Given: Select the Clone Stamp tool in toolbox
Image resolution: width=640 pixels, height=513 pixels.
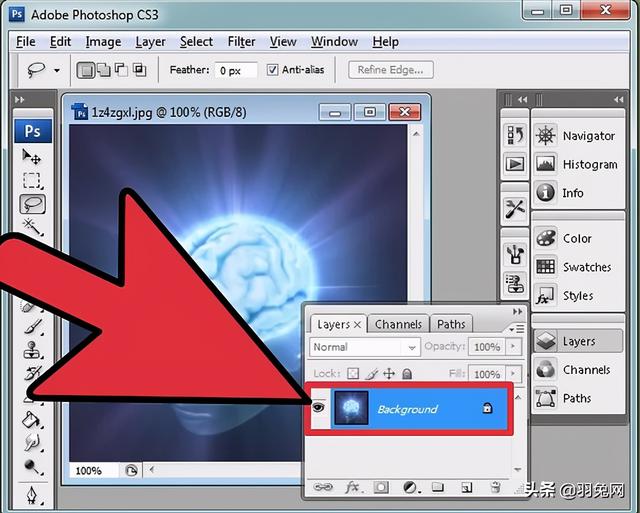Looking at the screenshot, I should click(32, 350).
